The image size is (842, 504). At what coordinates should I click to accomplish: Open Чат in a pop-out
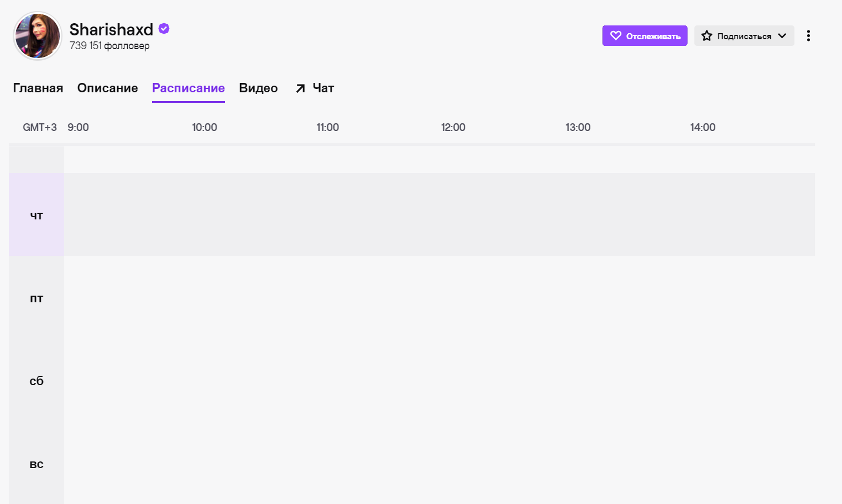315,88
